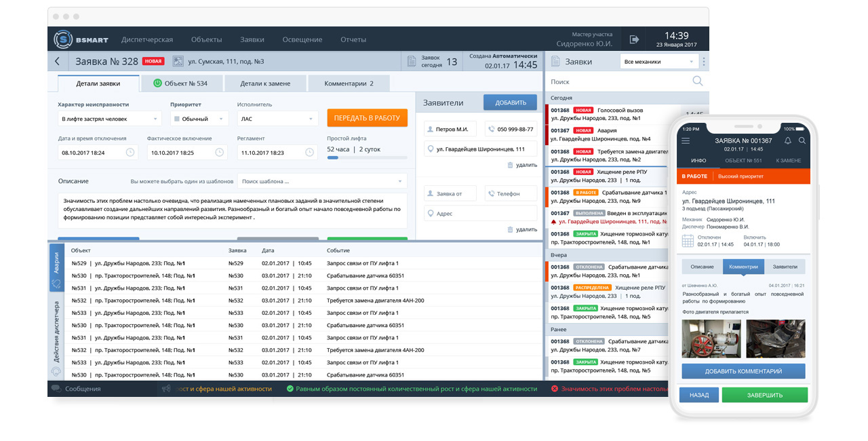Open the Исполнитель dropdown showing ЛАС
Viewport: 868px width, 441px height.
[x=277, y=119]
